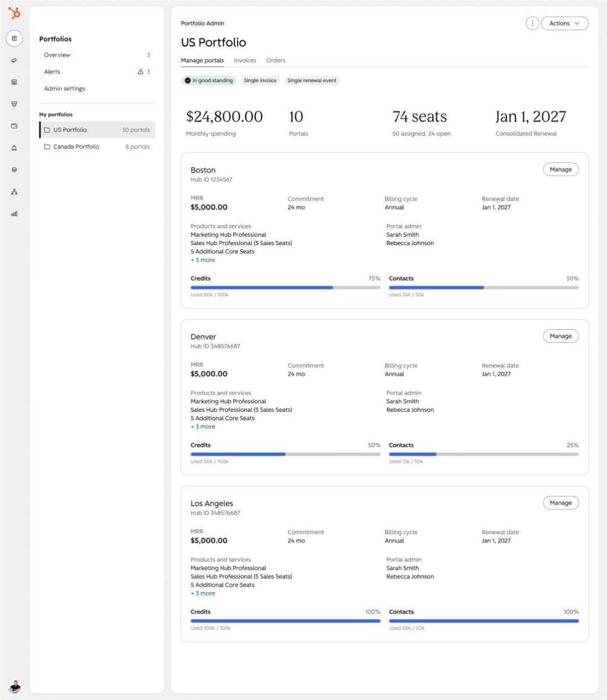Click Denver Contacts progress bar
This screenshot has height=700, width=607.
pyautogui.click(x=484, y=454)
